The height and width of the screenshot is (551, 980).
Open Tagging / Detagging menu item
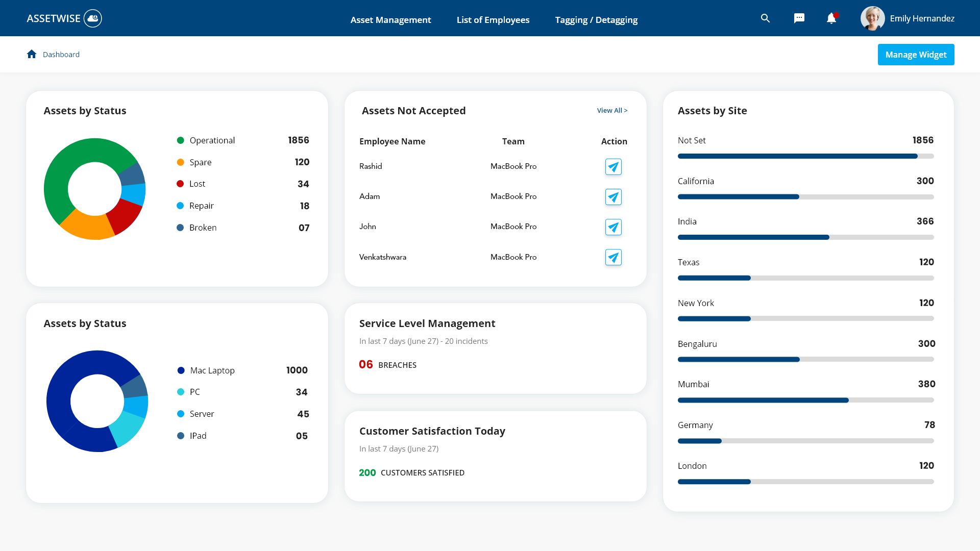[596, 20]
